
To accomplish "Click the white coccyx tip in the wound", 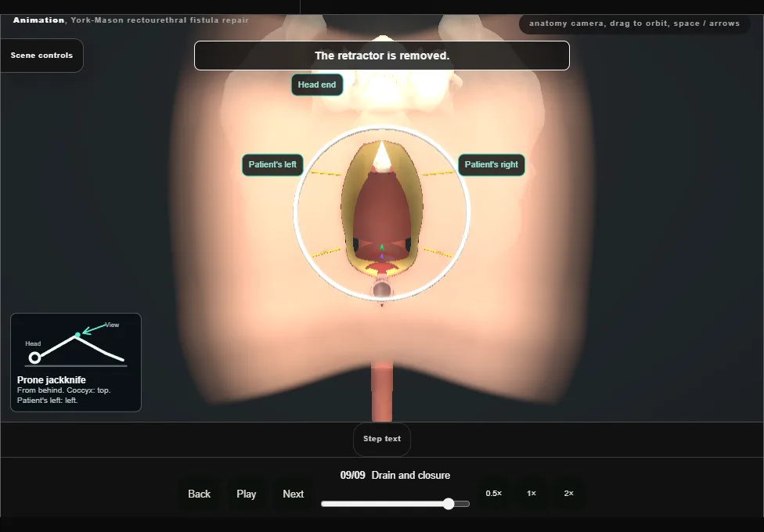I will [383, 157].
